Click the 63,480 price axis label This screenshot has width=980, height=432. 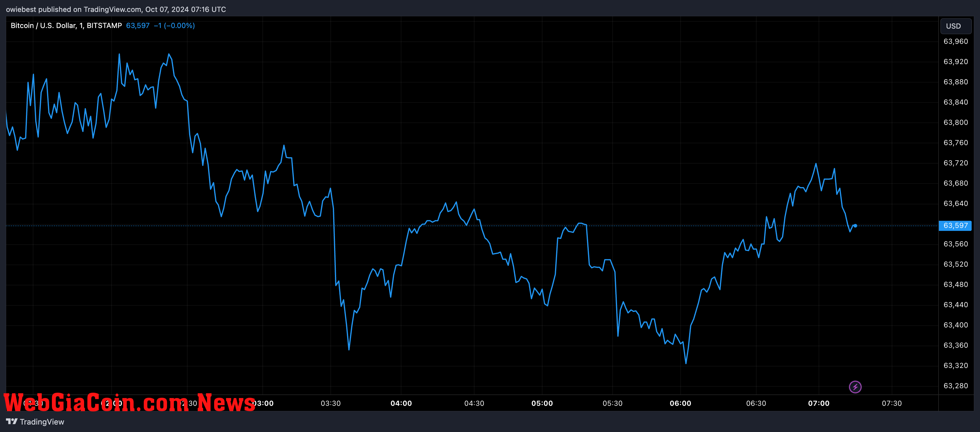(x=956, y=284)
